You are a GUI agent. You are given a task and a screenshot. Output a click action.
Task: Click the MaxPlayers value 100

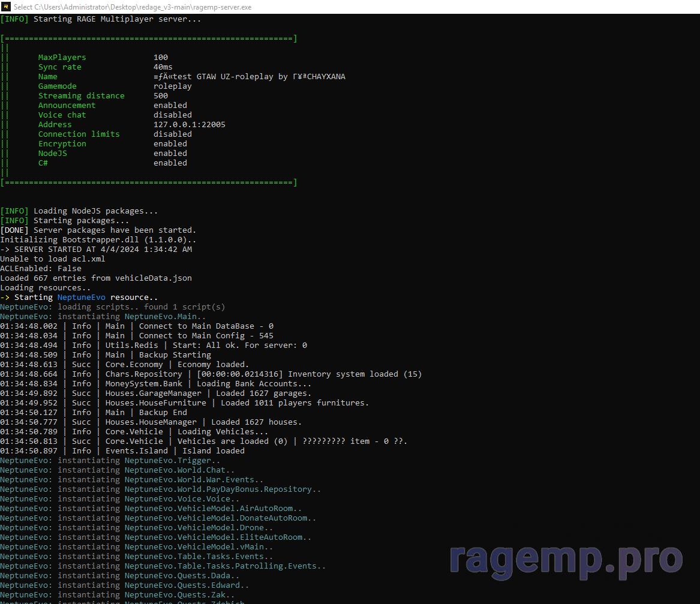(x=161, y=58)
